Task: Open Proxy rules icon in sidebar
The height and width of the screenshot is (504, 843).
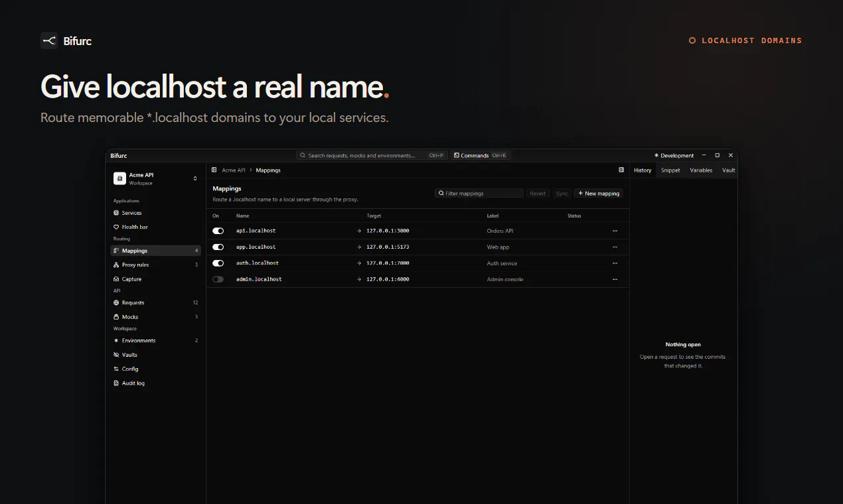Action: click(116, 265)
